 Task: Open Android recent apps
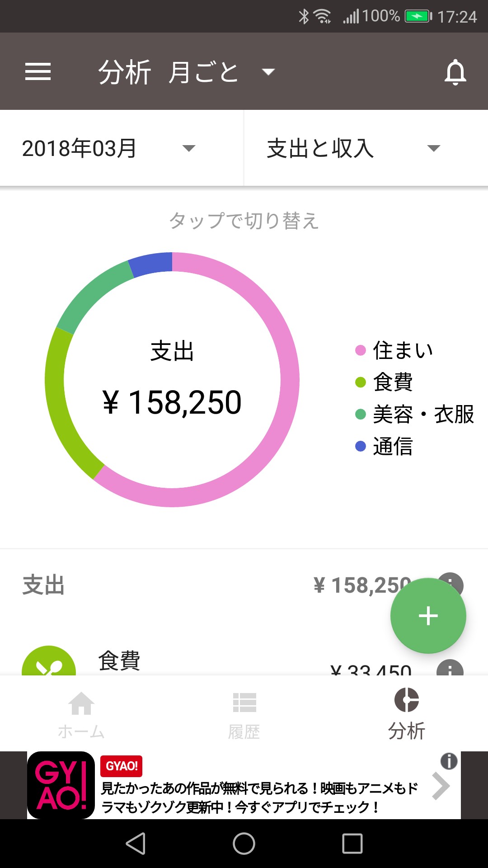(x=352, y=844)
